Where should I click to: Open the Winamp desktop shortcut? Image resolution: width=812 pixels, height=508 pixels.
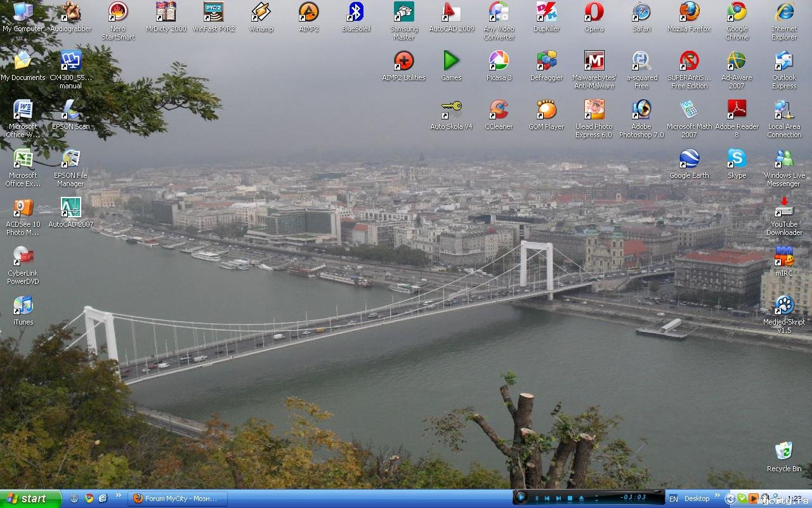coord(261,12)
